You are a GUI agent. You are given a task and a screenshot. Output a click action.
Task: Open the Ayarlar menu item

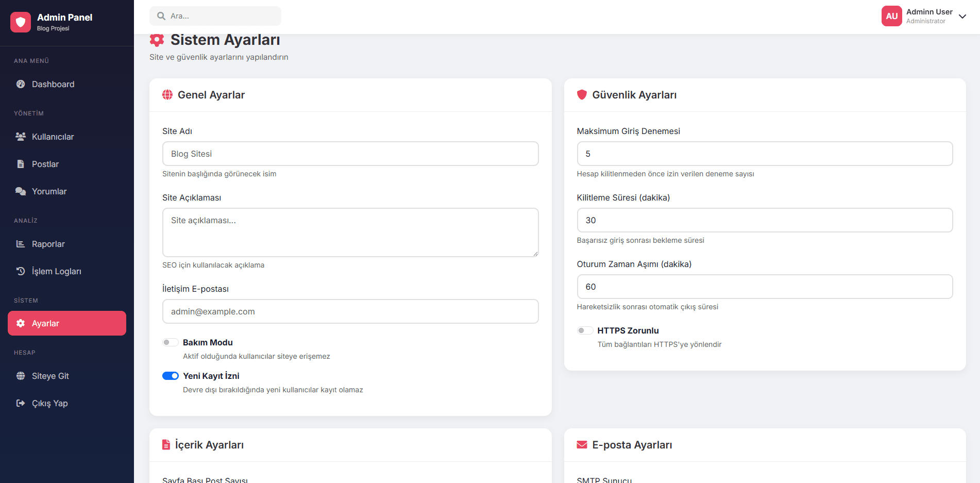pyautogui.click(x=45, y=323)
